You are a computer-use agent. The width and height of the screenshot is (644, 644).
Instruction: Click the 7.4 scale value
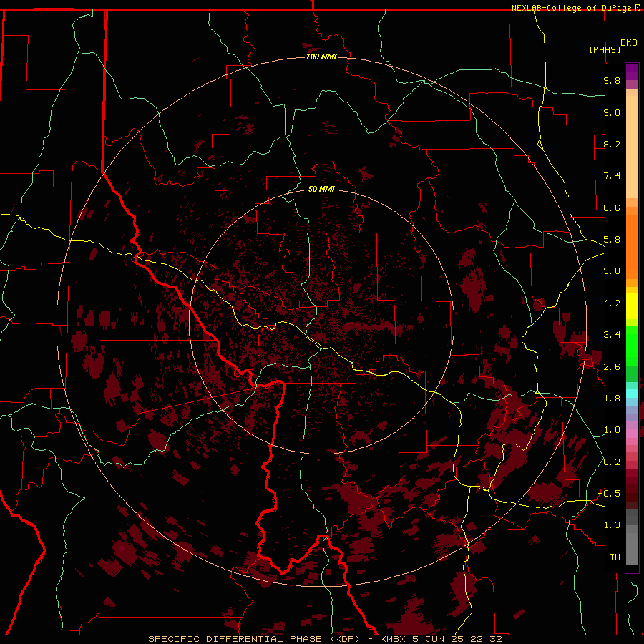coord(612,176)
